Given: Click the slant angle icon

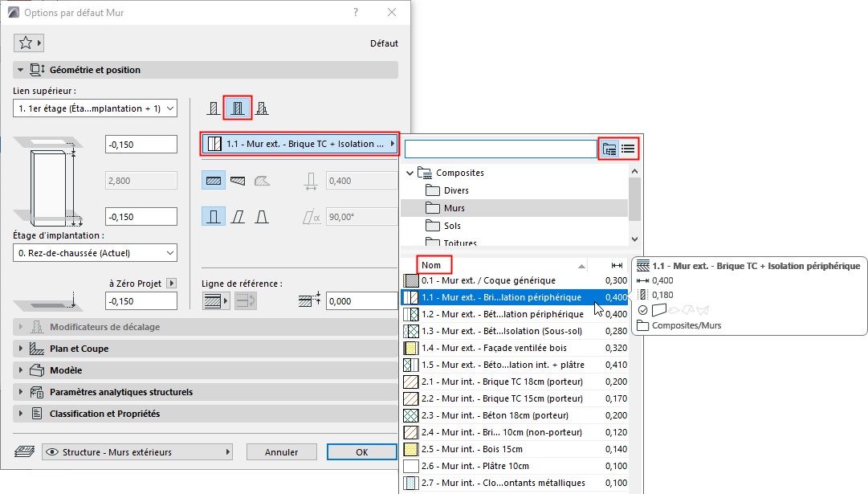Looking at the screenshot, I should point(311,217).
